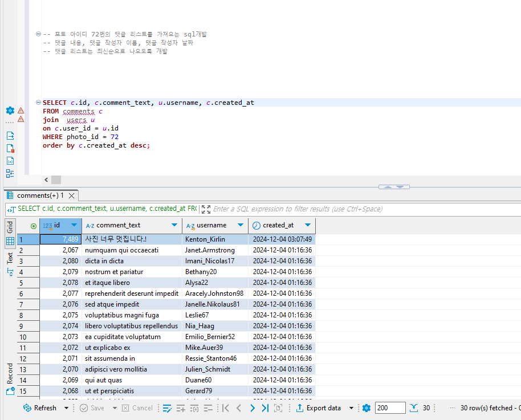Click cell with id 7,489

click(61, 239)
